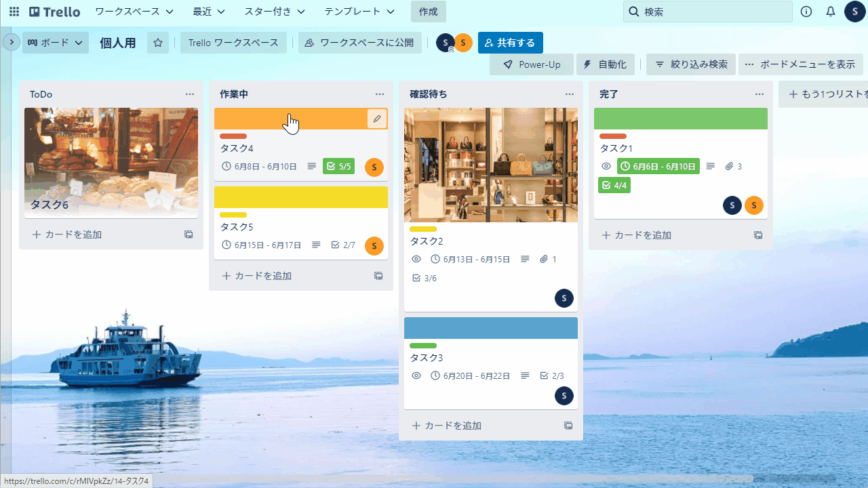Open the 作業中 list actions menu
Viewport: 868px width, 488px height.
380,94
